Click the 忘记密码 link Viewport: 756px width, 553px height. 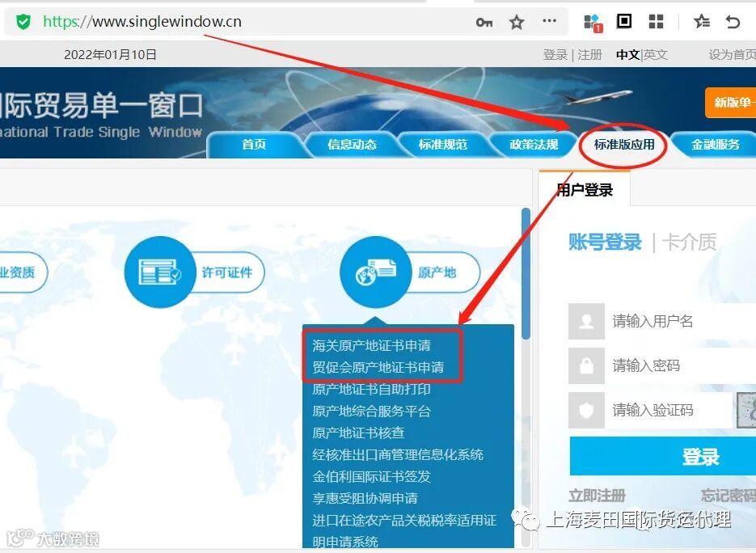[x=729, y=495]
